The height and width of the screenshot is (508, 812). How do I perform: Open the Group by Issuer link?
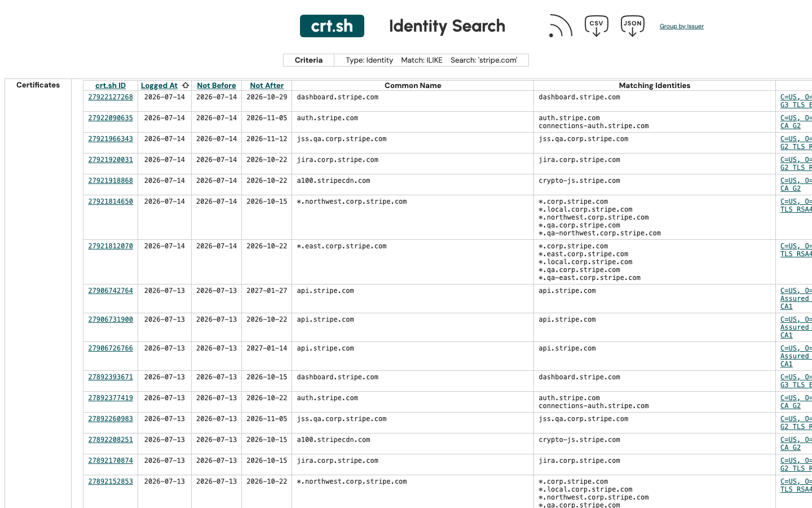(681, 27)
